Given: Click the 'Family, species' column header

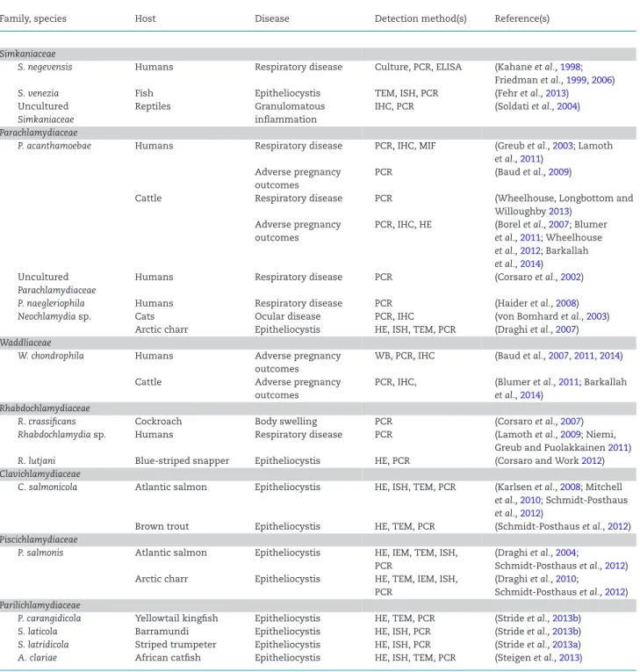Looking at the screenshot, I should coord(33,18).
